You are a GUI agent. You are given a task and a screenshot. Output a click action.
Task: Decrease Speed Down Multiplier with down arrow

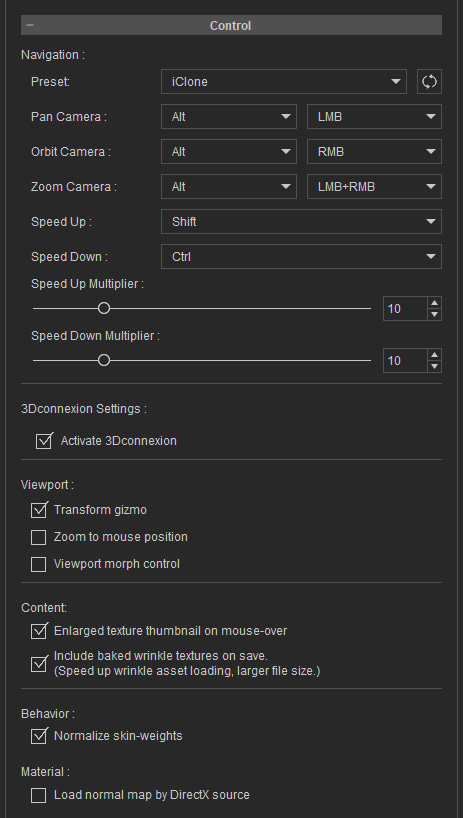434,366
